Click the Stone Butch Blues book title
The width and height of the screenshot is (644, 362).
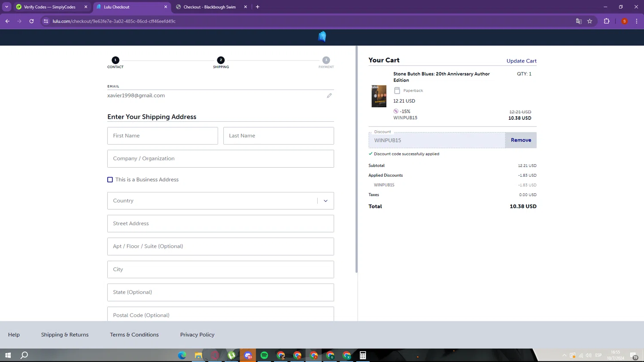pos(441,77)
